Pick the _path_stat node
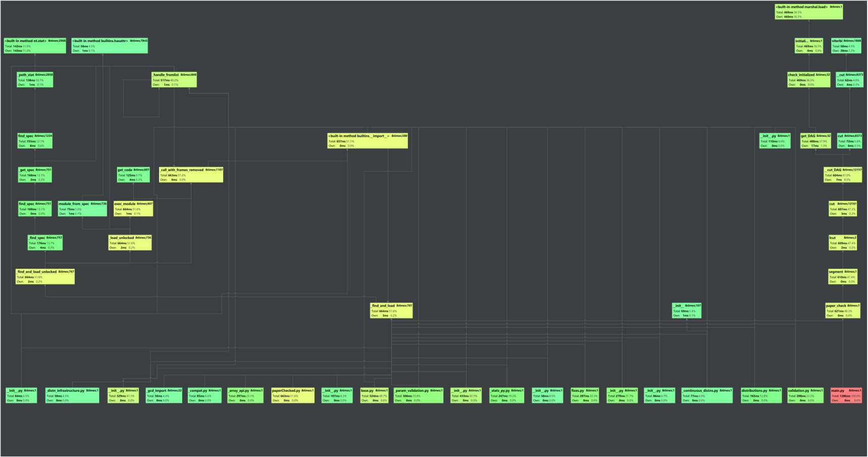 click(x=35, y=79)
